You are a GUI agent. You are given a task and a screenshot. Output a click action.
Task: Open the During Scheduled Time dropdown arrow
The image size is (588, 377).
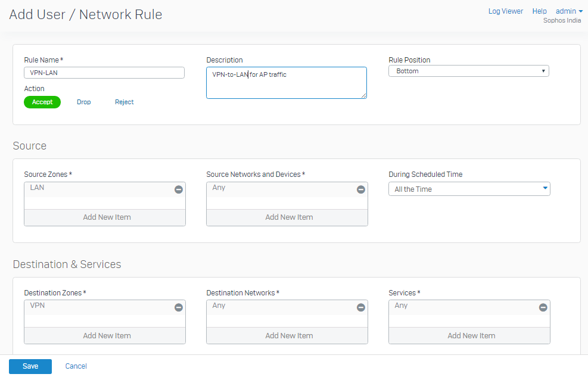544,189
